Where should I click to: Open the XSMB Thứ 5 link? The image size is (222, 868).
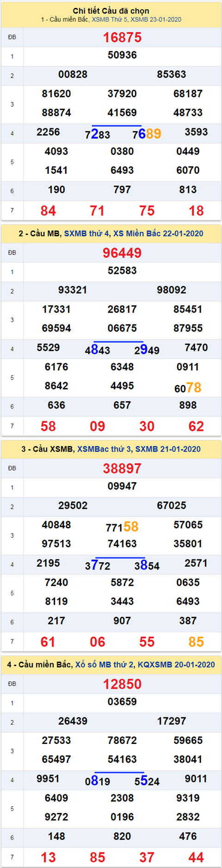click(x=110, y=19)
